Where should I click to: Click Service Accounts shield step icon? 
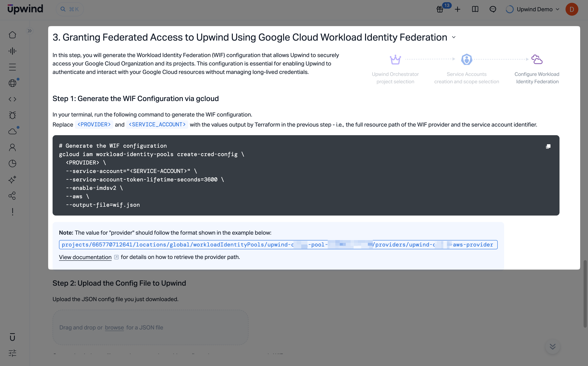[467, 59]
